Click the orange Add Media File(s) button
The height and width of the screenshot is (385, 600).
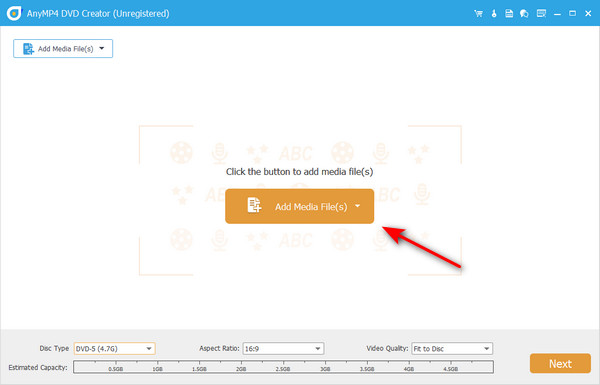click(x=299, y=206)
